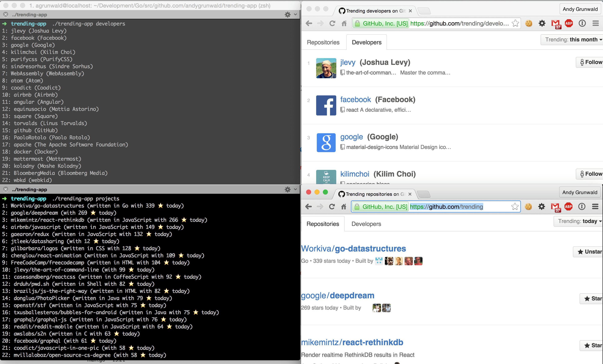Open 'Trending: this month' dropdown
Screen dimensions: 603x364
coord(572,40)
